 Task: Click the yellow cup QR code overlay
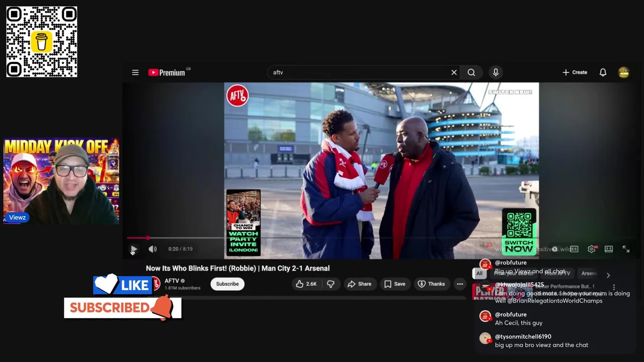click(x=42, y=42)
